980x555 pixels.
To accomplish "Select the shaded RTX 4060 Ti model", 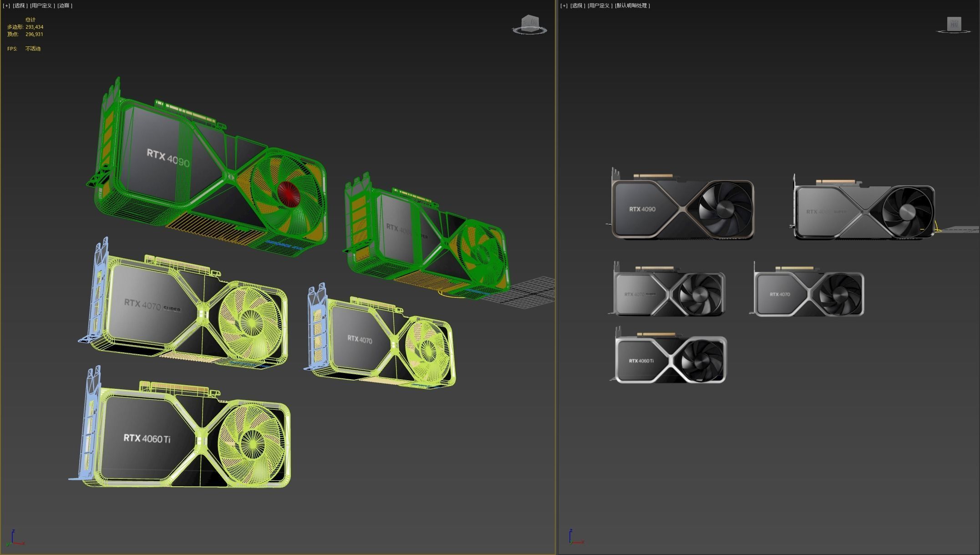I will click(x=642, y=361).
